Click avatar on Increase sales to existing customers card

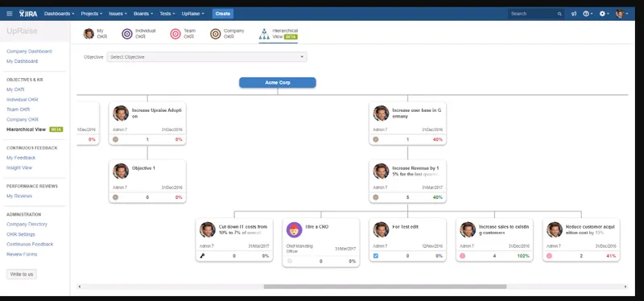pos(468,230)
